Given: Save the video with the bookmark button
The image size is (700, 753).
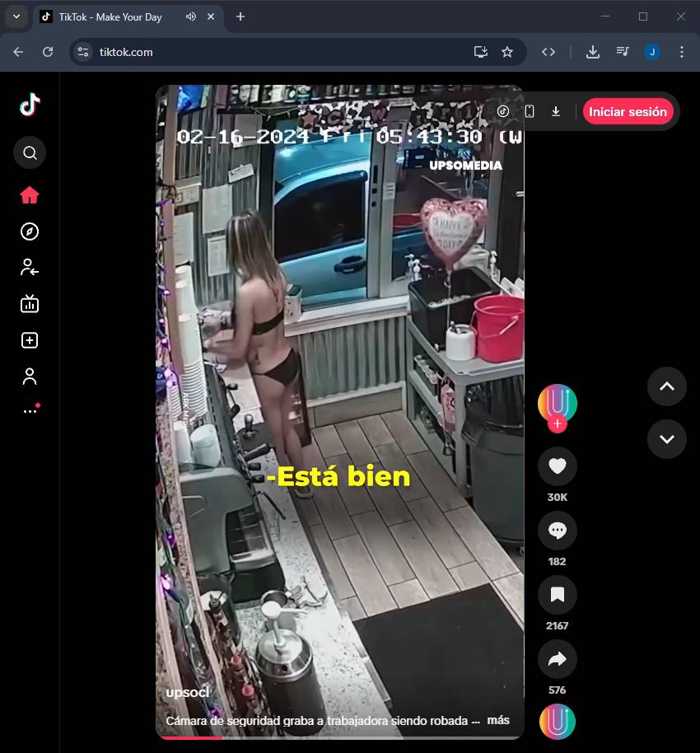Looking at the screenshot, I should click(x=558, y=595).
